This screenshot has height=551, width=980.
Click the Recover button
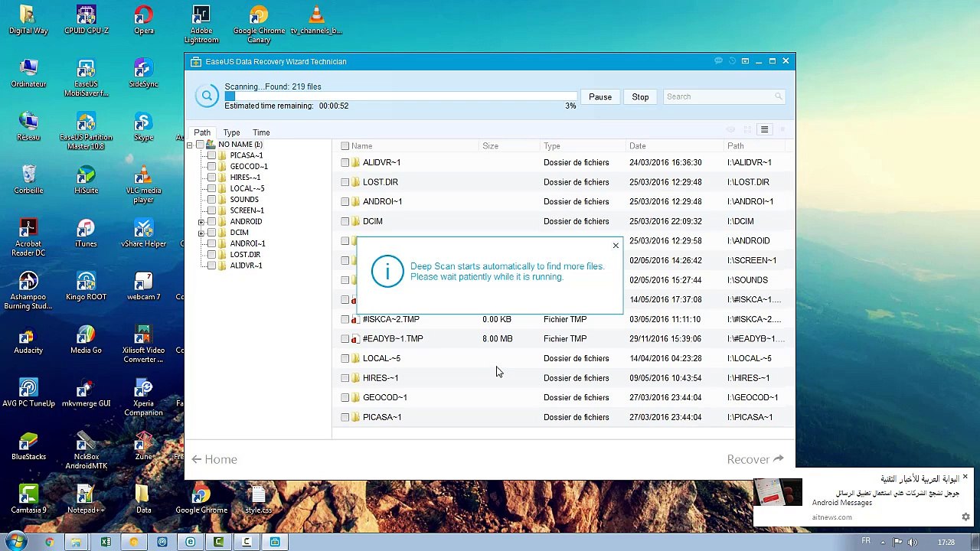click(x=755, y=459)
